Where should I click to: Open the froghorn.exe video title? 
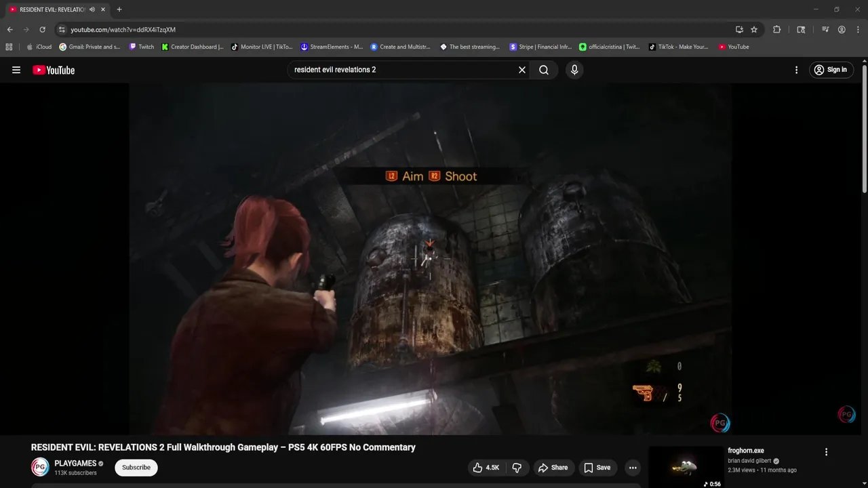pos(746,451)
